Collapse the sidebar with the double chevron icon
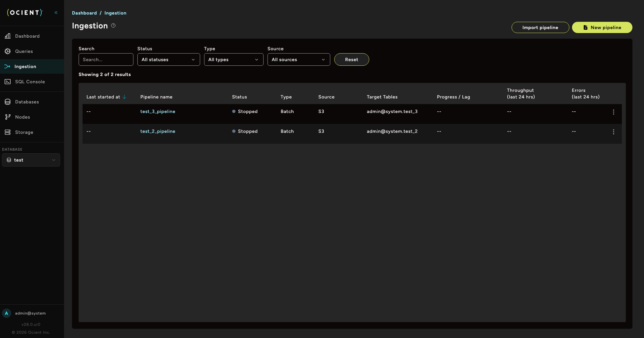 point(56,13)
